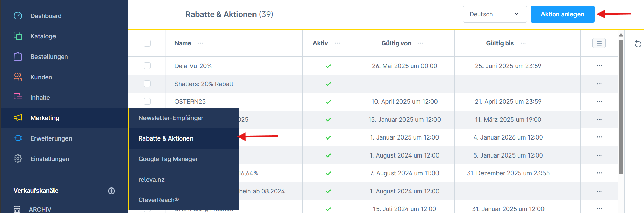Click the Aktion anlegen button
Screen dimensions: 644x213
562,14
